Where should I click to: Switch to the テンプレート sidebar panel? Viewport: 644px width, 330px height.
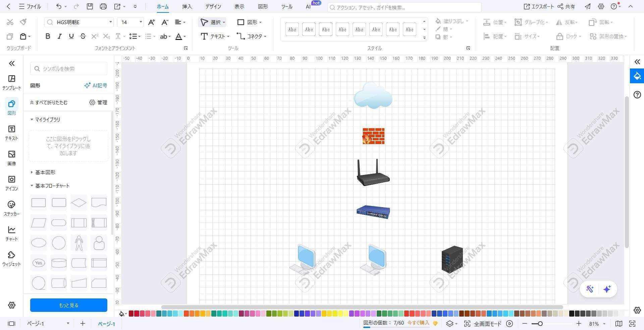11,82
